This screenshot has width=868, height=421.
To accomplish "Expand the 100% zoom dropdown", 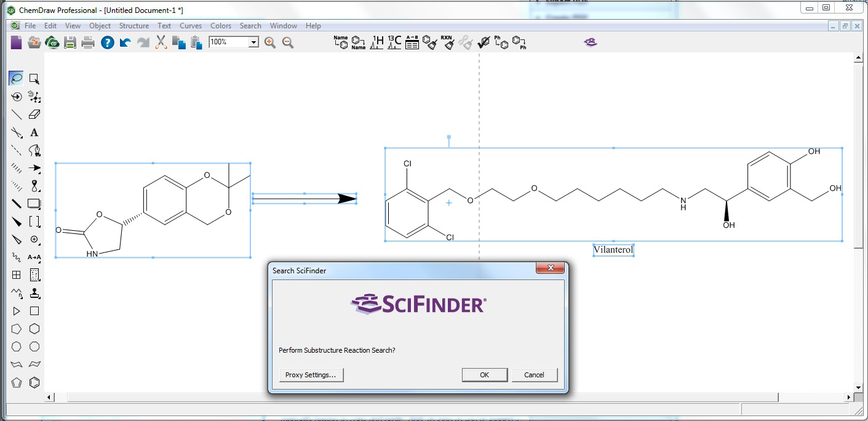I will tap(253, 42).
